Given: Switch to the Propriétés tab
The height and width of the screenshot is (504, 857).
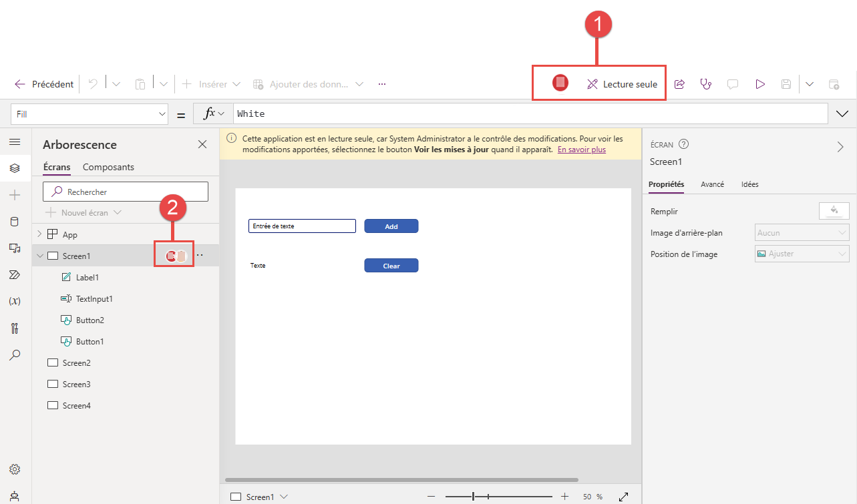Looking at the screenshot, I should coord(666,184).
